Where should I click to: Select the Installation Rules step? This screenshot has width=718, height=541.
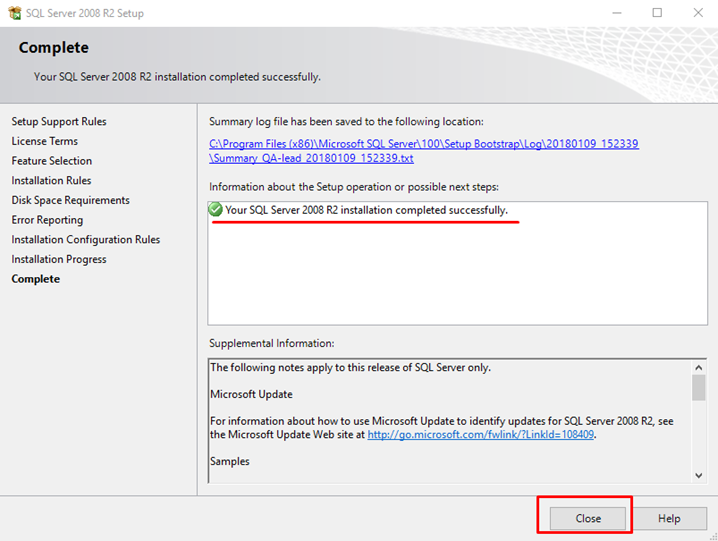51,181
